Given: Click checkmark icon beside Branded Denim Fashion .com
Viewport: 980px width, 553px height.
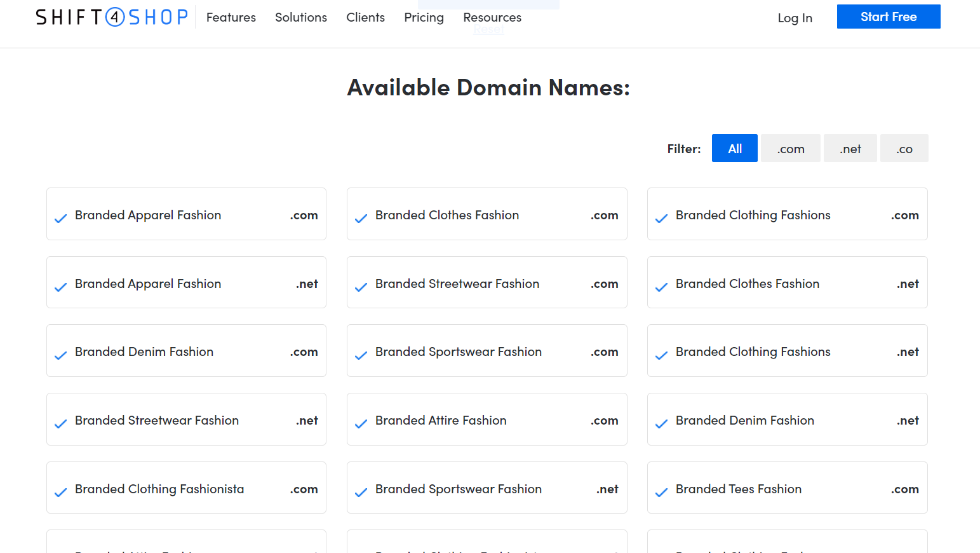Looking at the screenshot, I should tap(60, 355).
